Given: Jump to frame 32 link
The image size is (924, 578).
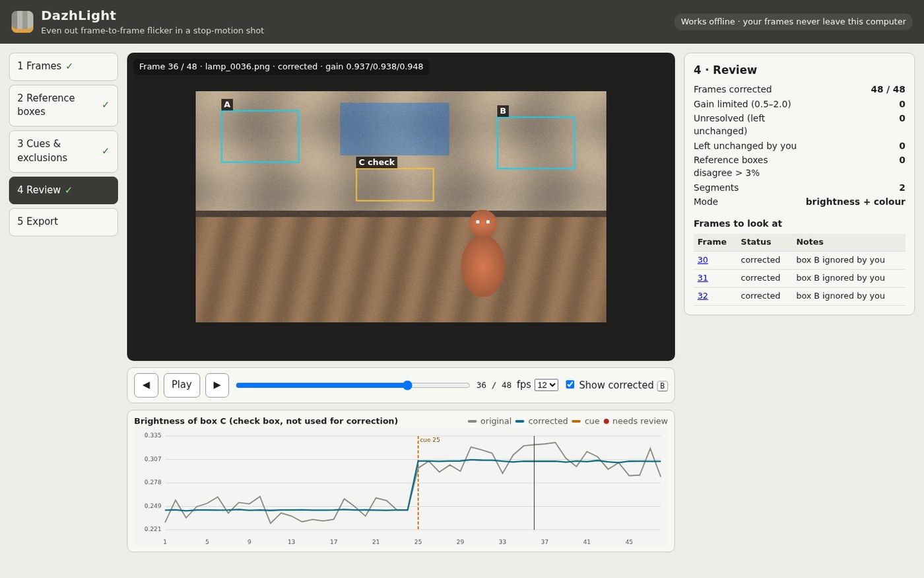Looking at the screenshot, I should [x=703, y=296].
